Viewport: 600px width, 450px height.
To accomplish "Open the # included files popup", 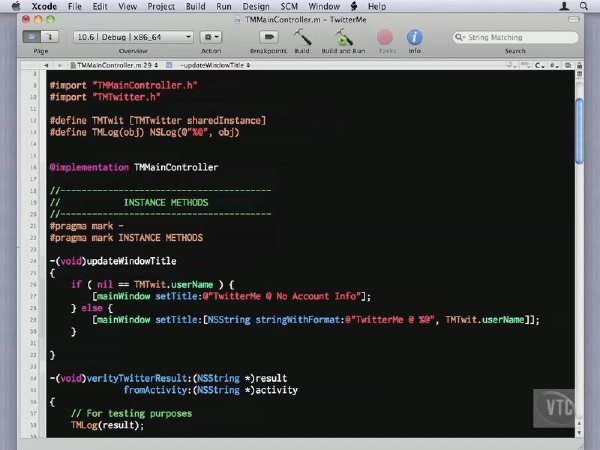I will coord(554,65).
